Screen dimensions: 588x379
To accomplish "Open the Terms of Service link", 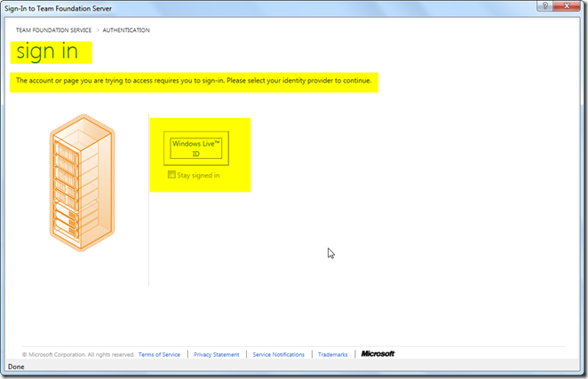I will coord(159,354).
